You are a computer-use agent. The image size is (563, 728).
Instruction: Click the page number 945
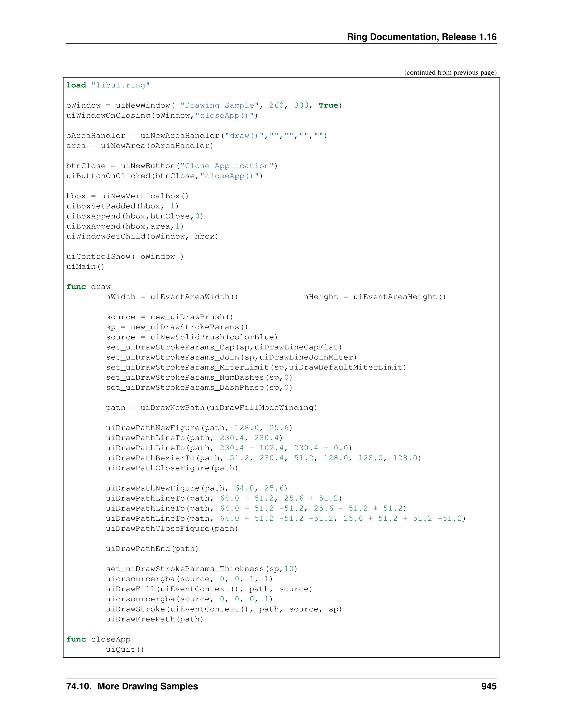point(489,686)
